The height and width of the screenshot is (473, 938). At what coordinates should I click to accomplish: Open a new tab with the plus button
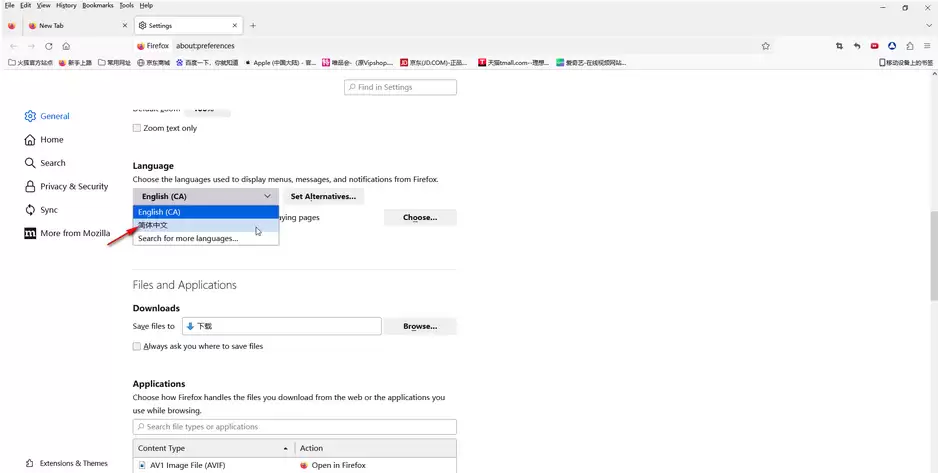click(x=253, y=26)
